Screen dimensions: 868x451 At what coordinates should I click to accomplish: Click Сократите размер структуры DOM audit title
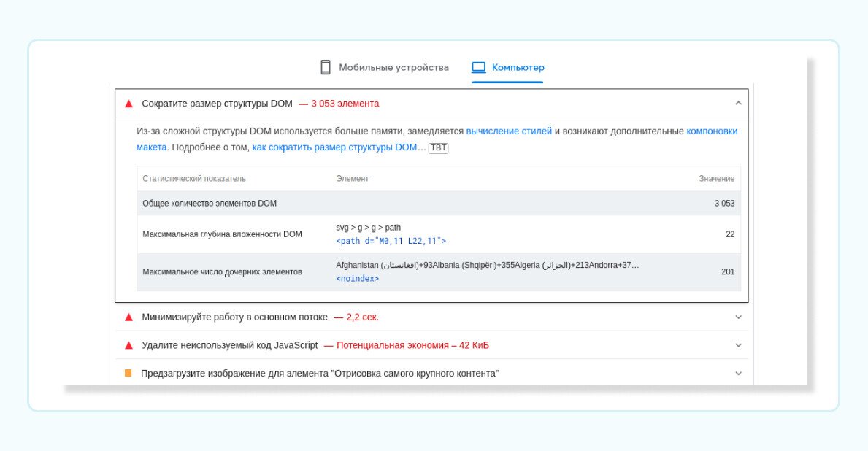[x=217, y=104]
